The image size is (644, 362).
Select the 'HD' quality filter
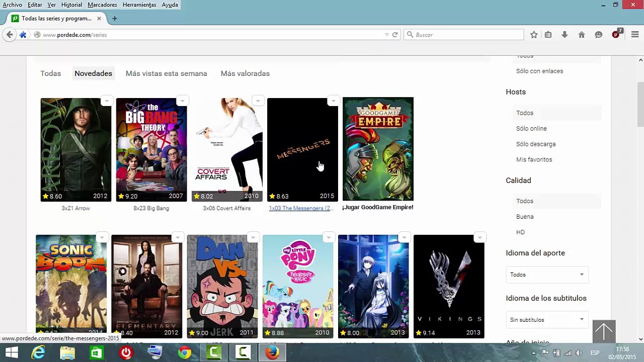click(520, 232)
